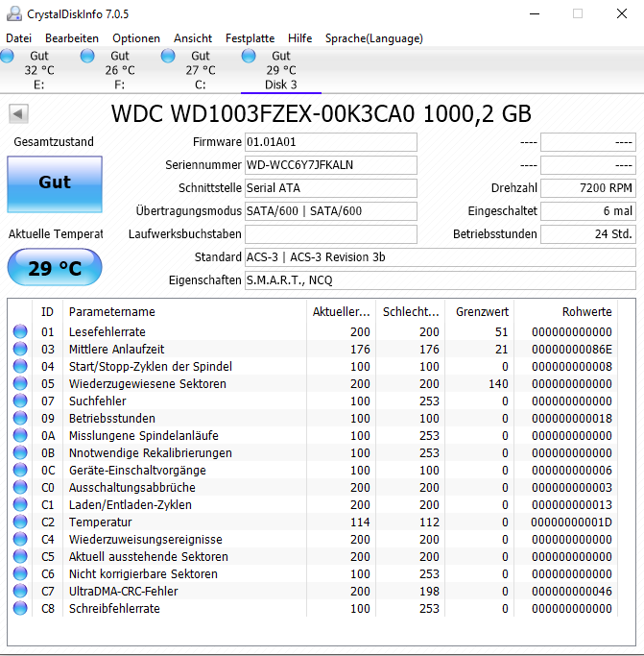This screenshot has height=656, width=644.
Task: Click the empty Laufwerksbuchstaben field
Action: point(331,234)
